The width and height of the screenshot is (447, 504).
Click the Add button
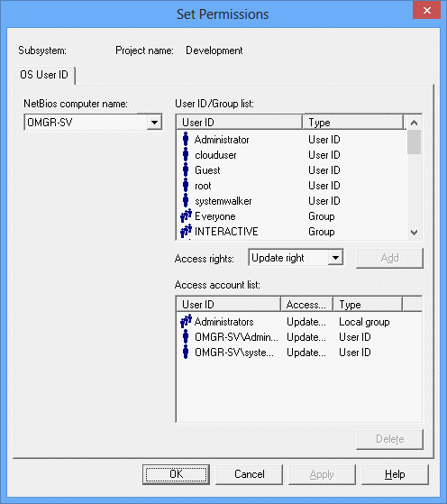click(390, 258)
